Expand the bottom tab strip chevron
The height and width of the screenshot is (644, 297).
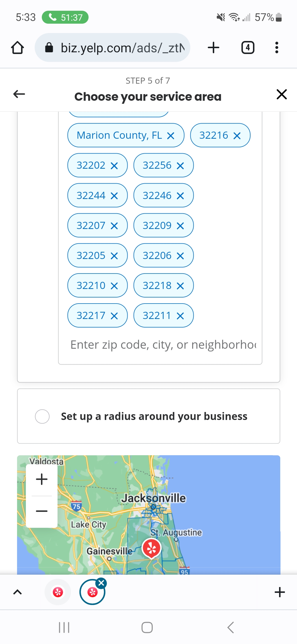pyautogui.click(x=18, y=592)
